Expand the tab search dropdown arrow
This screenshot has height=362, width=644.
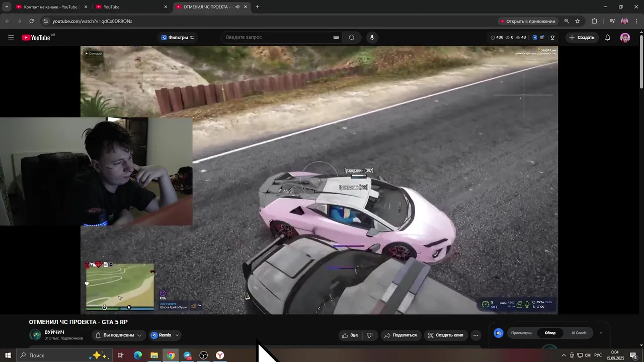[7, 7]
